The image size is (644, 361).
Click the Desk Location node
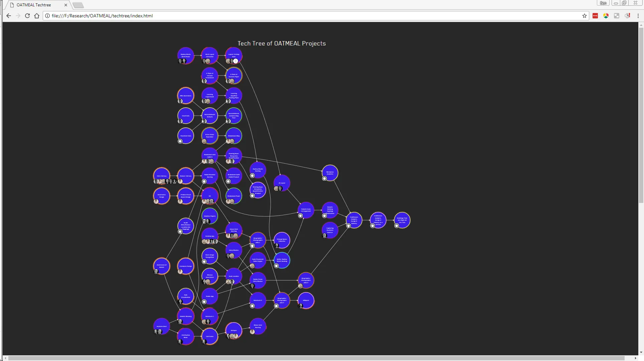234,276
